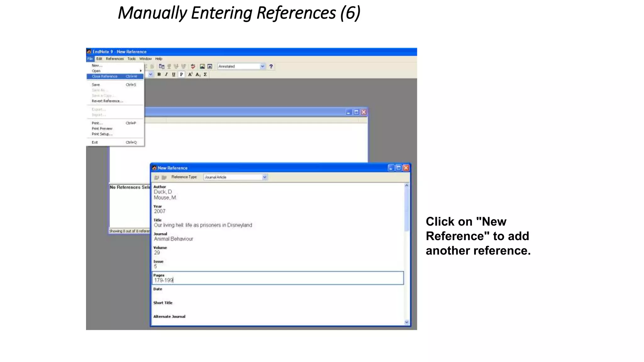The width and height of the screenshot is (644, 362).
Task: Click the next reference arrow icon
Action: point(164,177)
